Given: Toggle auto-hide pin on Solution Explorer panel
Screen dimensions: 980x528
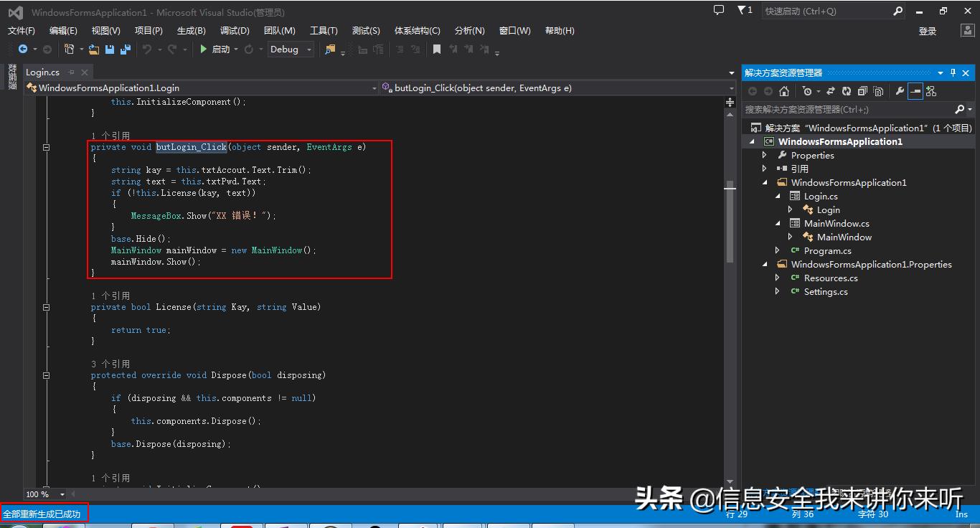Looking at the screenshot, I should [953, 72].
